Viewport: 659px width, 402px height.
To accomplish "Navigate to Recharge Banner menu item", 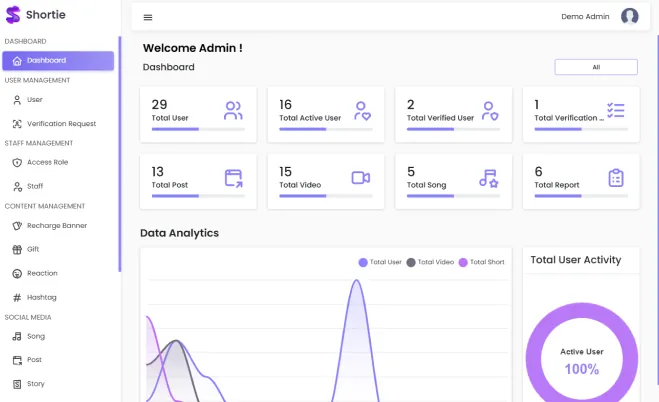I will [x=58, y=226].
